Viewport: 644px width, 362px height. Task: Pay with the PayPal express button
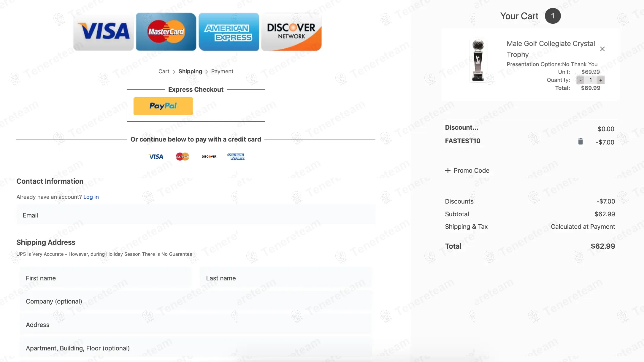[163, 106]
